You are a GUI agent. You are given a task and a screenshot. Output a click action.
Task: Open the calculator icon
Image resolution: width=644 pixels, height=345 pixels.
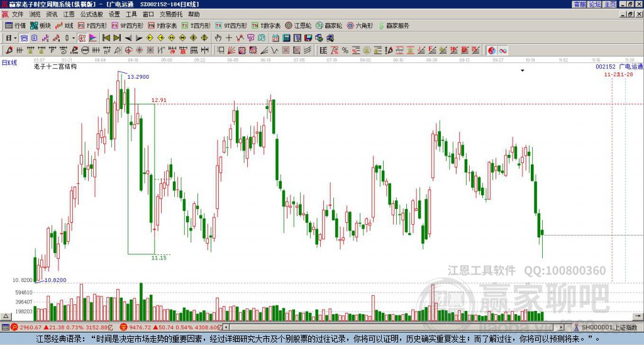[286, 38]
